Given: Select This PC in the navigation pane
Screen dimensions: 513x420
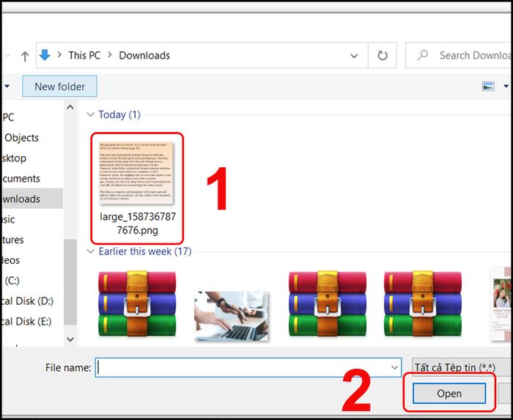Looking at the screenshot, I should 8,117.
